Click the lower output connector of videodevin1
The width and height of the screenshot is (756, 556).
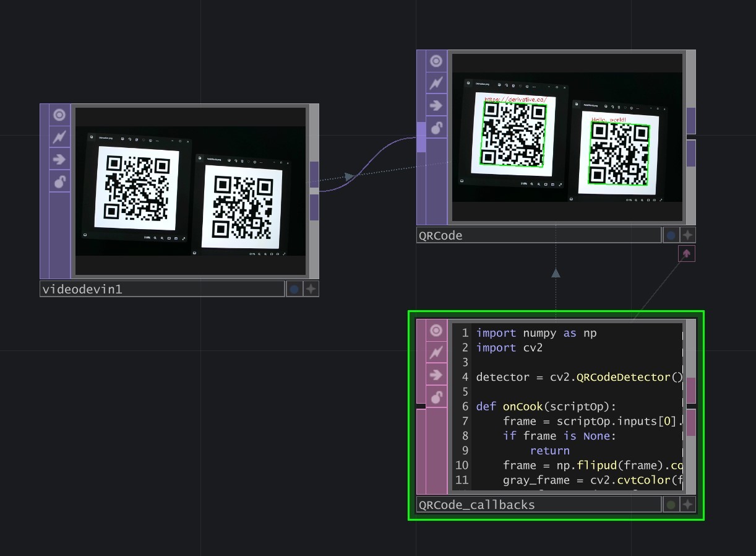tap(314, 207)
